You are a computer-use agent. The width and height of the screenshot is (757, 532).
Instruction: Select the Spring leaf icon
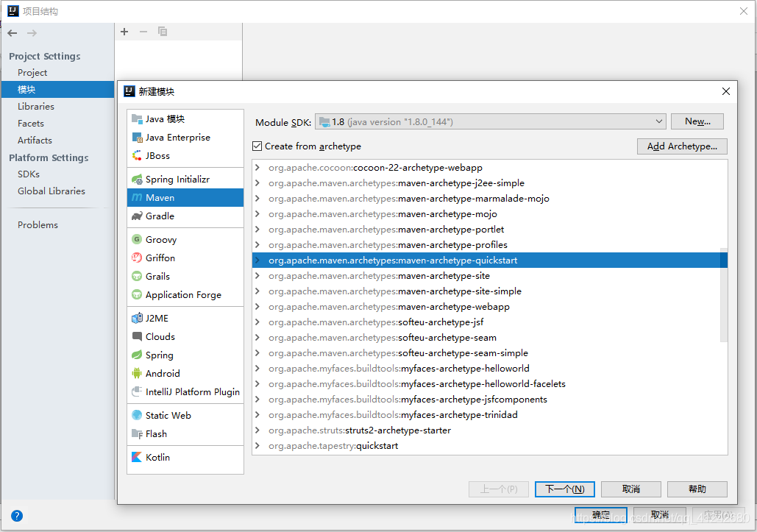137,355
